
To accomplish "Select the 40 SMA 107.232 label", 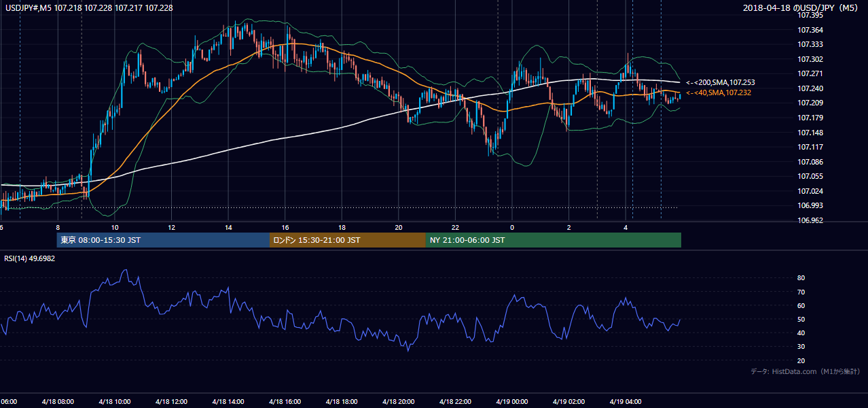I will coord(718,92).
